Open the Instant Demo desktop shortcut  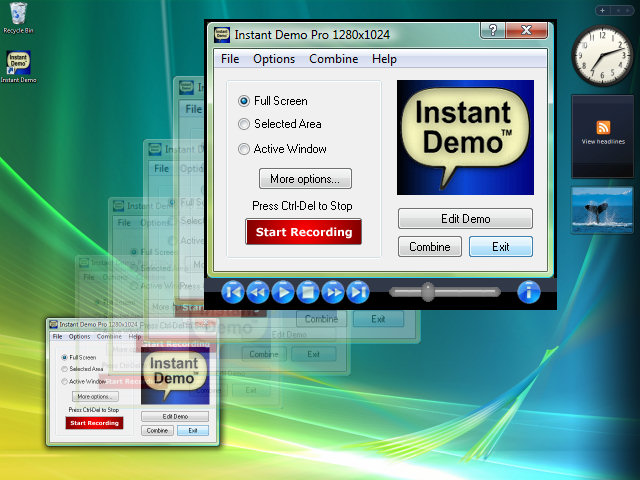tap(18, 67)
